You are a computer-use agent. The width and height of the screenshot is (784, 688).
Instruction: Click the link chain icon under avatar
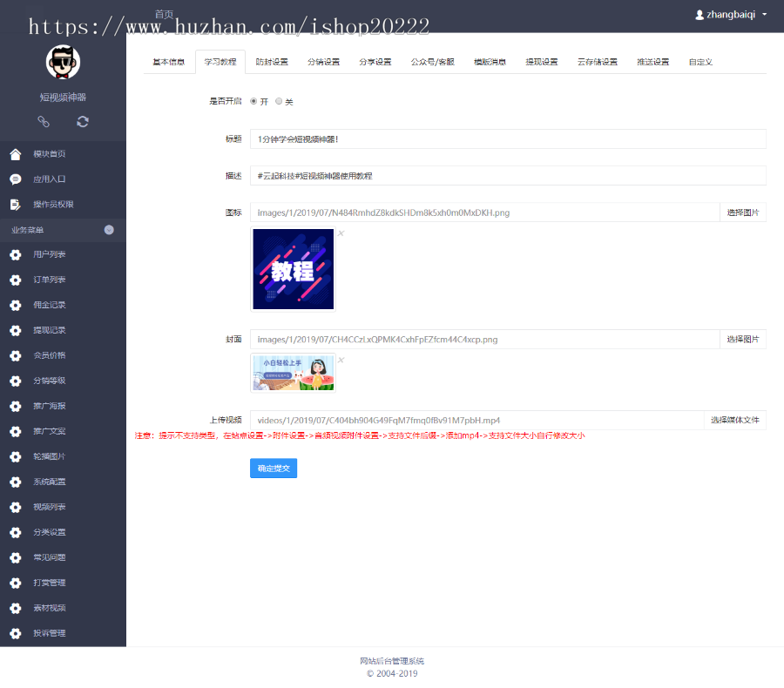coord(44,122)
